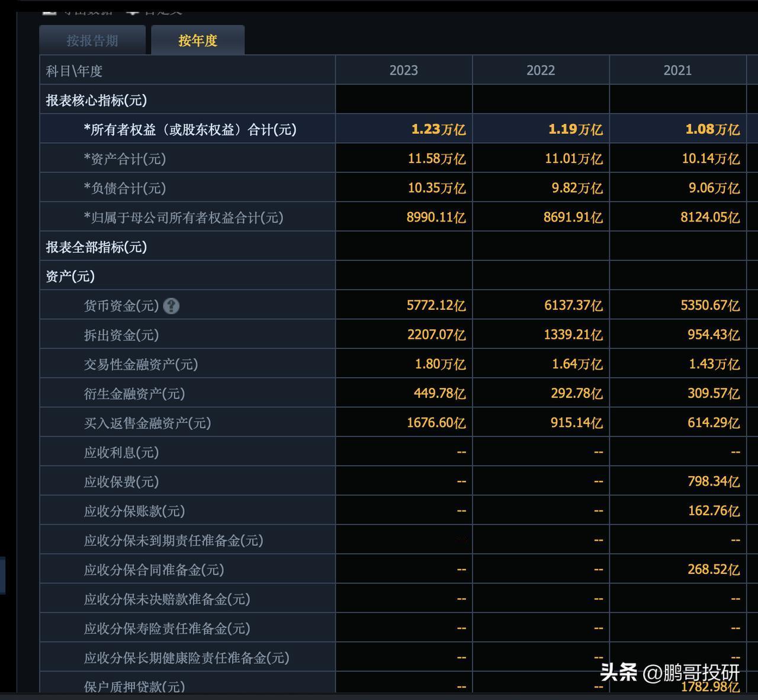Click the 应收分保长期健康险责任准备金(元) row label

point(187,658)
